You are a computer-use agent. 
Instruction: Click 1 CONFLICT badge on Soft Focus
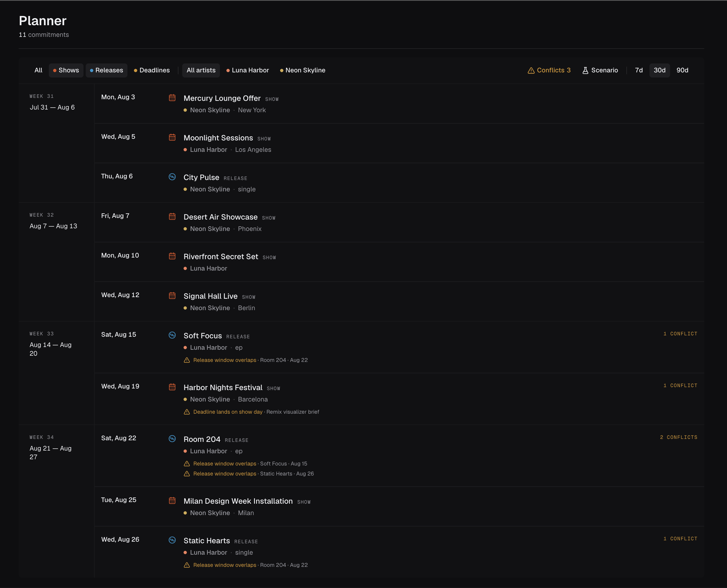pos(680,334)
